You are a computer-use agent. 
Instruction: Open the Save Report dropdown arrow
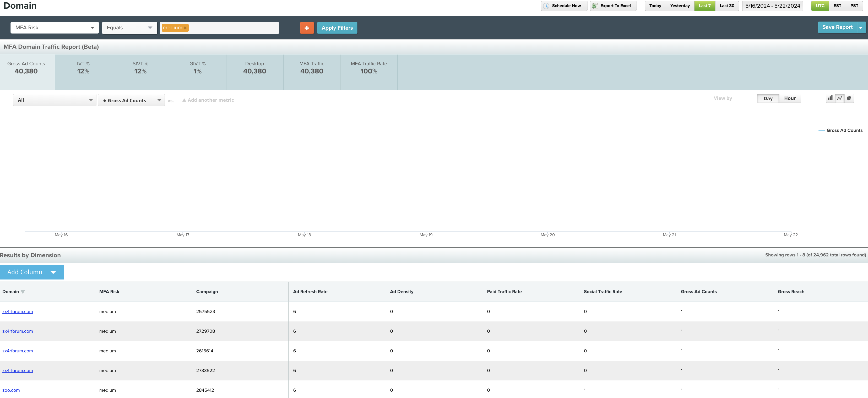click(x=861, y=27)
